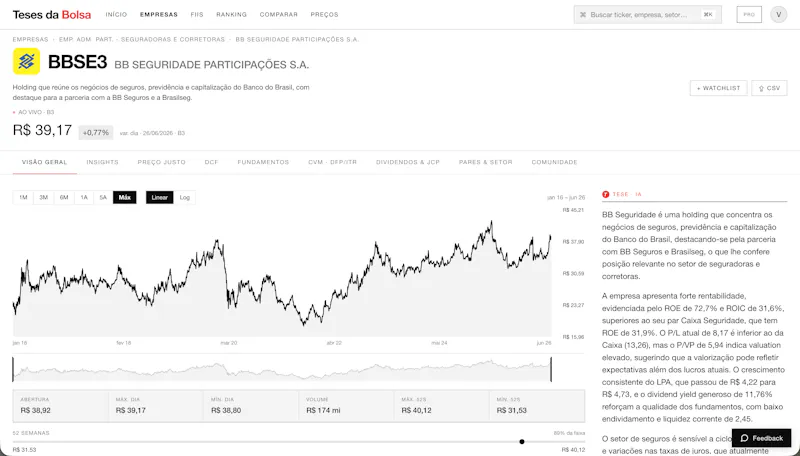Set chart scale to Linear
Viewport: 800px width, 456px height.
click(x=160, y=197)
